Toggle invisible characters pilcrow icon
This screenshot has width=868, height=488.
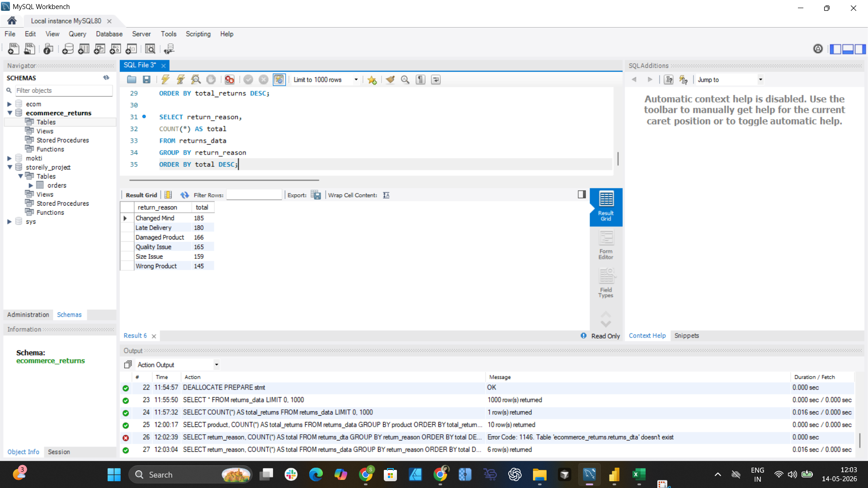coord(420,80)
